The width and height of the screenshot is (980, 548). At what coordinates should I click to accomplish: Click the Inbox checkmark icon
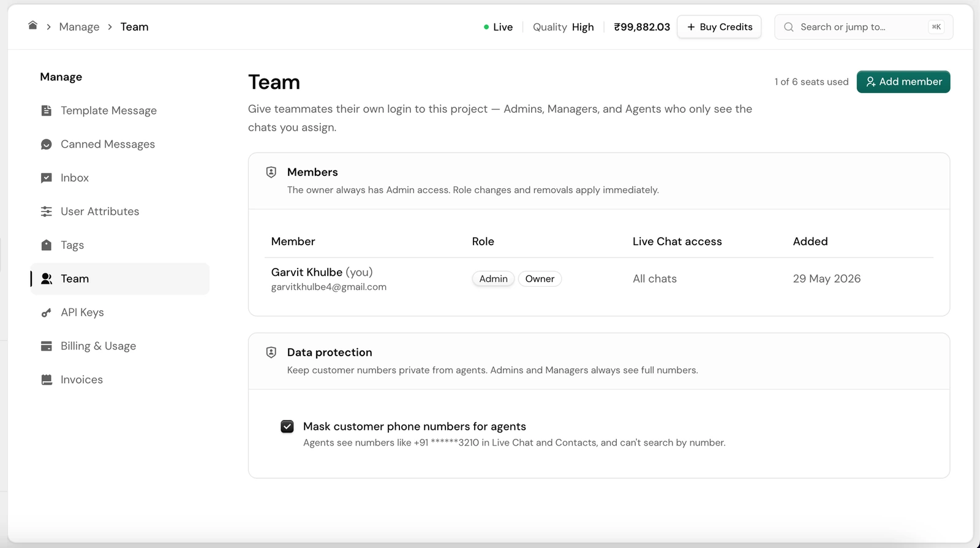coord(47,178)
